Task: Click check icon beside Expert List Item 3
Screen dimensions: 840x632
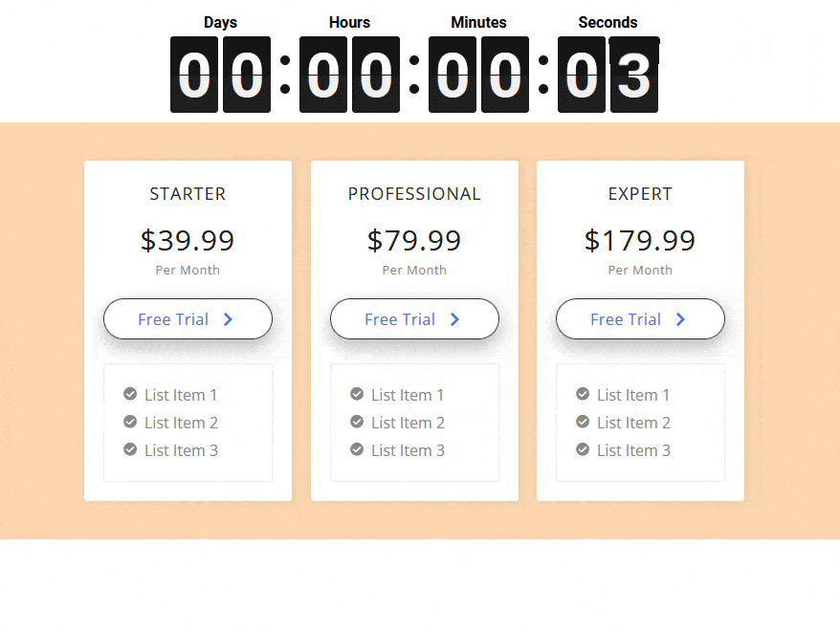Action: (x=583, y=449)
